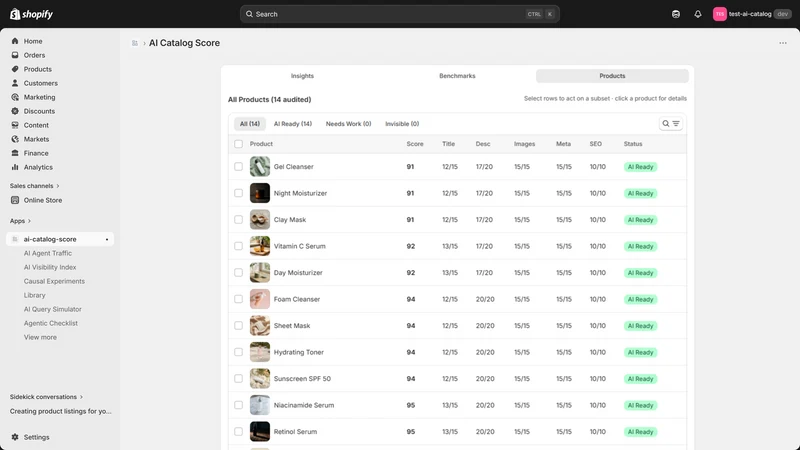Viewport: 800px width, 450px height.
Task: Open Causal Experiments page
Action: pyautogui.click(x=54, y=281)
